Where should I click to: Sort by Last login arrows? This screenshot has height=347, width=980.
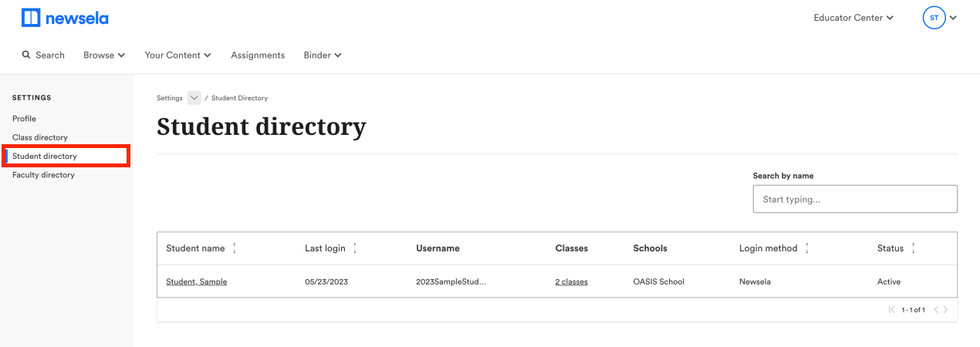(355, 248)
